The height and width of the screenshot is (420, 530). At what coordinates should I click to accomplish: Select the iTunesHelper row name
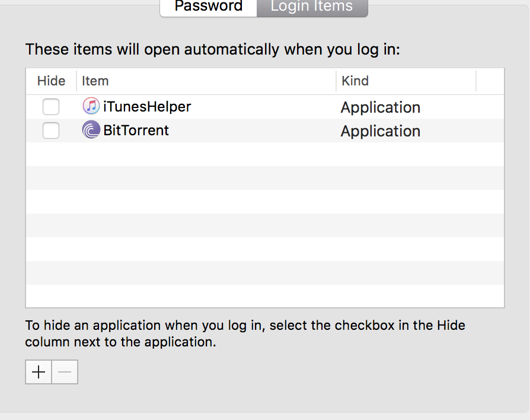[x=147, y=107]
